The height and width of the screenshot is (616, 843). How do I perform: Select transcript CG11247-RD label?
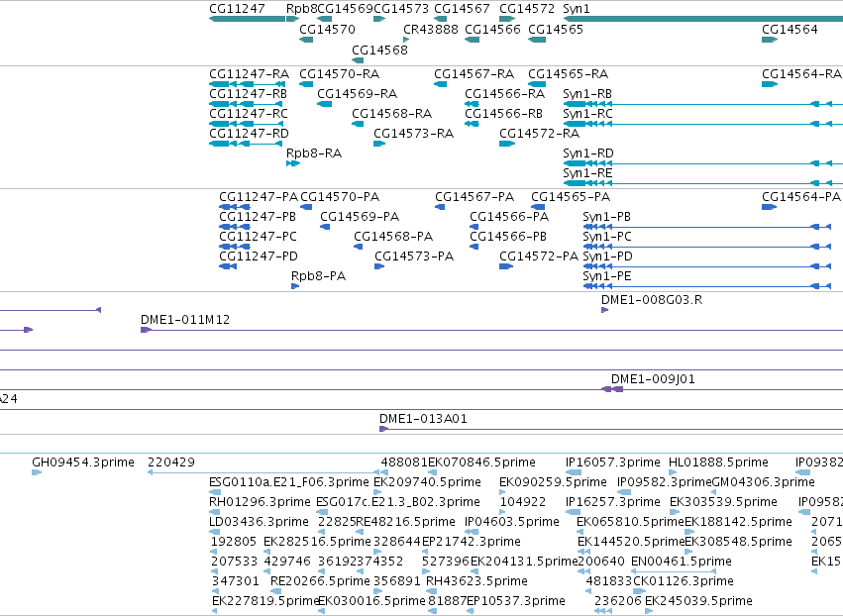click(x=249, y=134)
